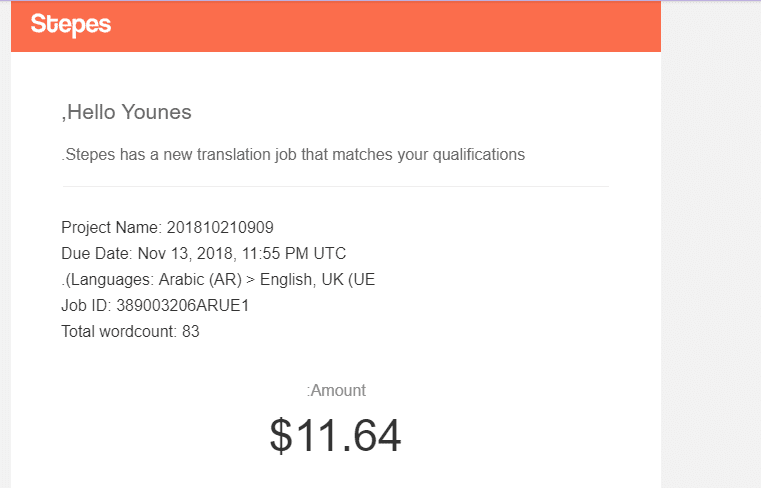Click the "Total wordcount" label
This screenshot has width=761, height=488.
[119, 331]
